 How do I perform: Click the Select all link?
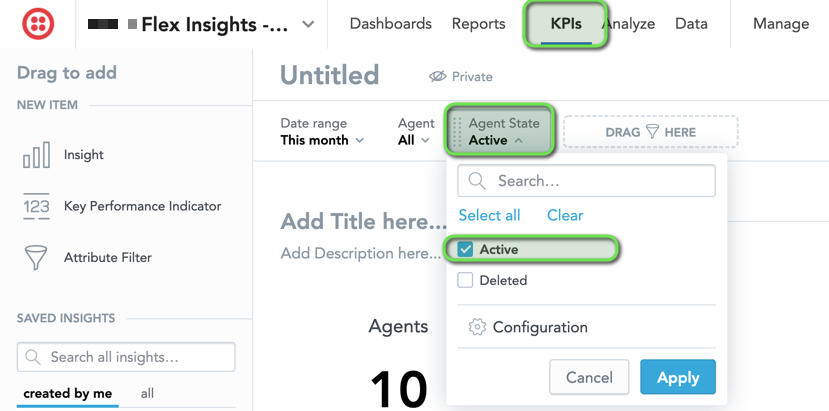[x=490, y=215]
